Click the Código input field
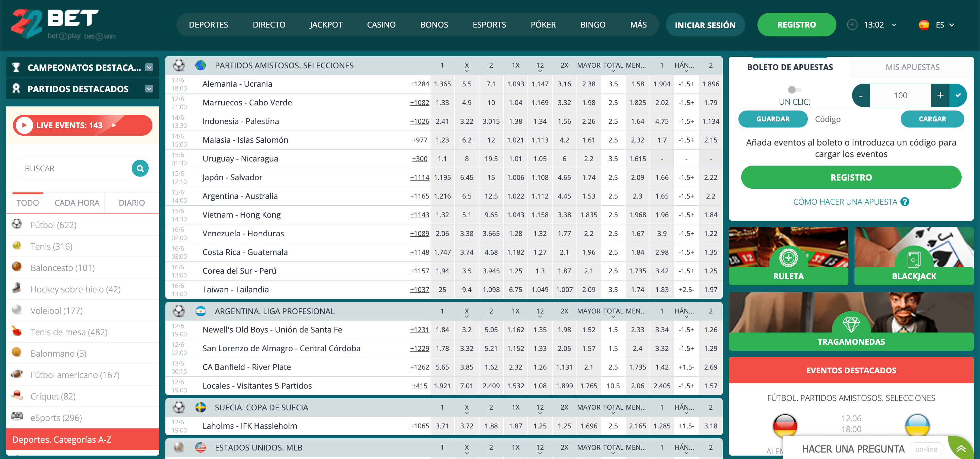The height and width of the screenshot is (459, 980). 853,119
